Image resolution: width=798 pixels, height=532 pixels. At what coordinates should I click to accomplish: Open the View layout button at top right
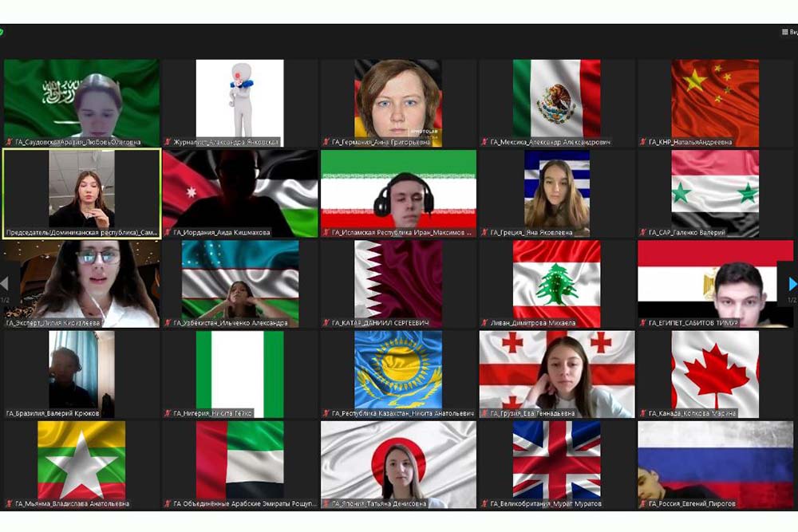(x=790, y=32)
